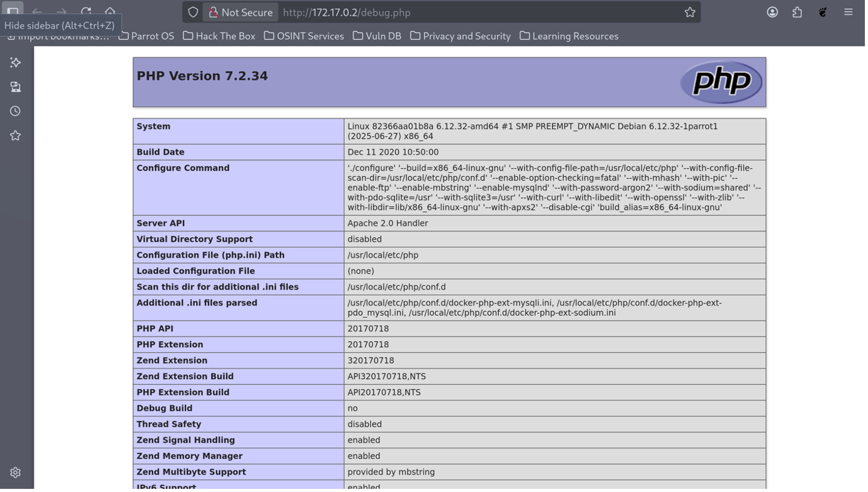Click the PHP Extension label
Viewport: 868px width, 492px height.
point(170,345)
